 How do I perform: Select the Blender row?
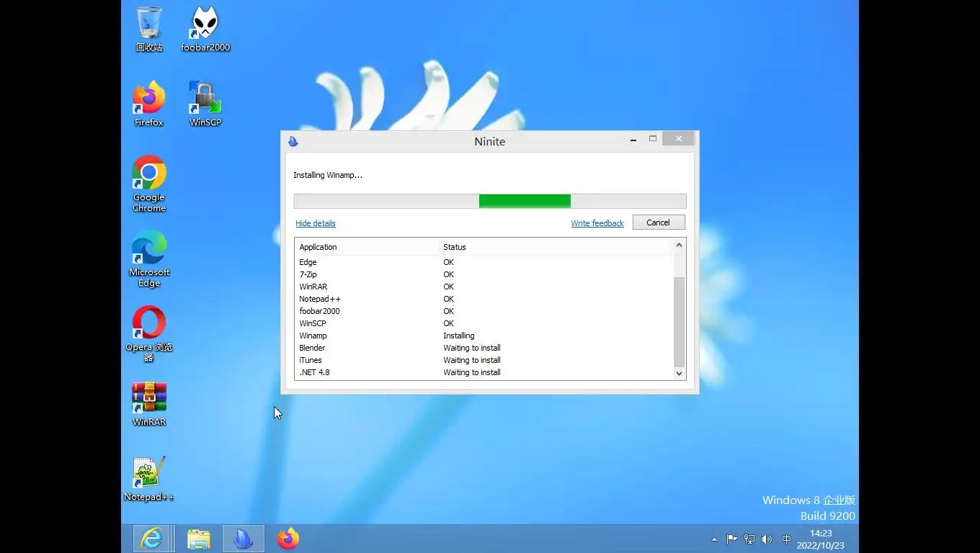coord(484,348)
